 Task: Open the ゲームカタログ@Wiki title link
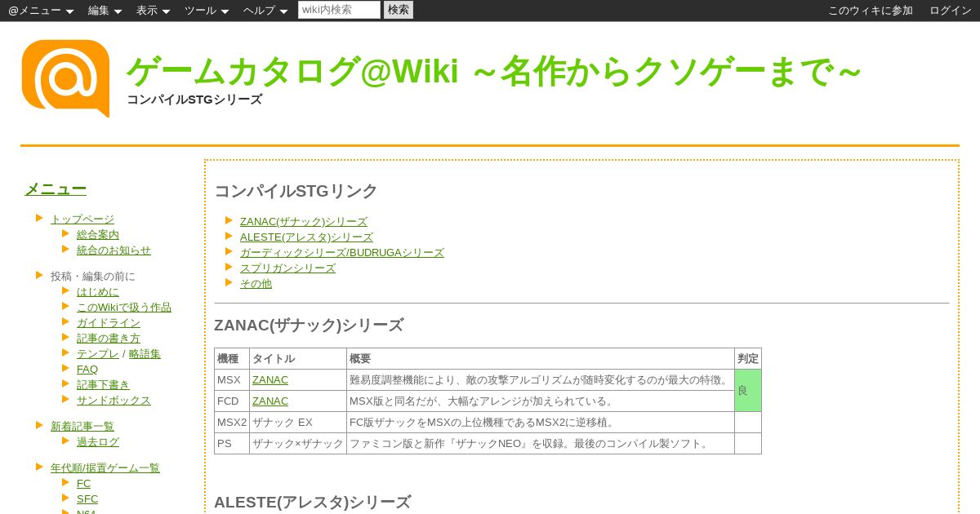(494, 72)
